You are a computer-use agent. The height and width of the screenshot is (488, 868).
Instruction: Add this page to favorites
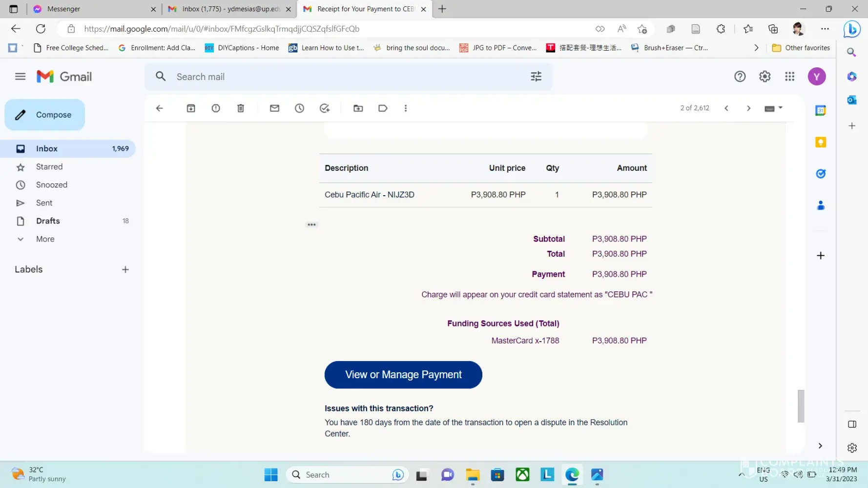pyautogui.click(x=642, y=29)
